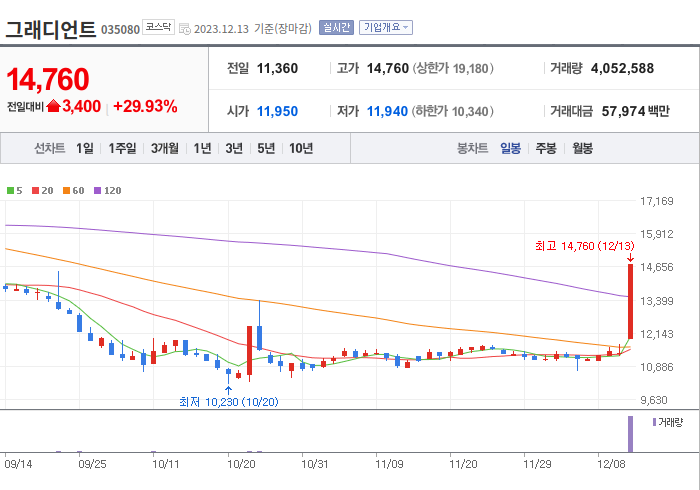Click the 저가 value 11,940

pyautogui.click(x=387, y=111)
